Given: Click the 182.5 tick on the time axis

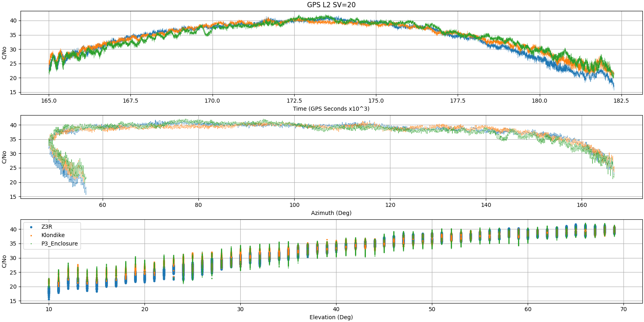Looking at the screenshot, I should click(621, 101).
